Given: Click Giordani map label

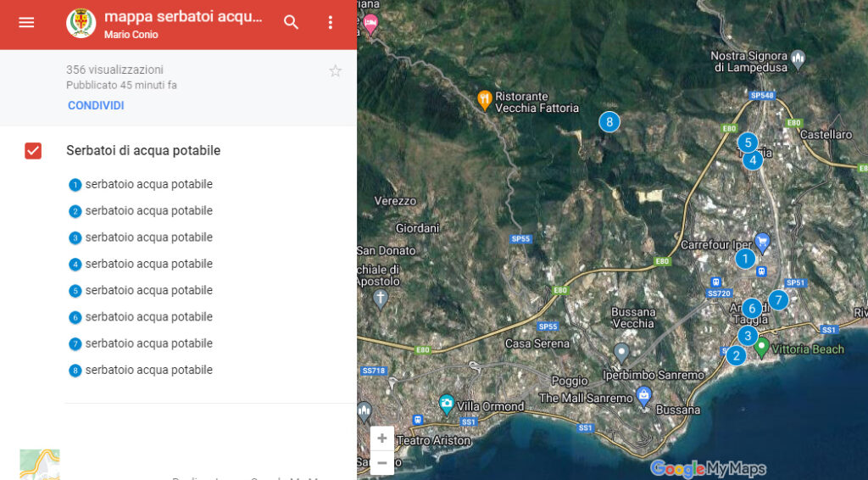Looking at the screenshot, I should 417,228.
